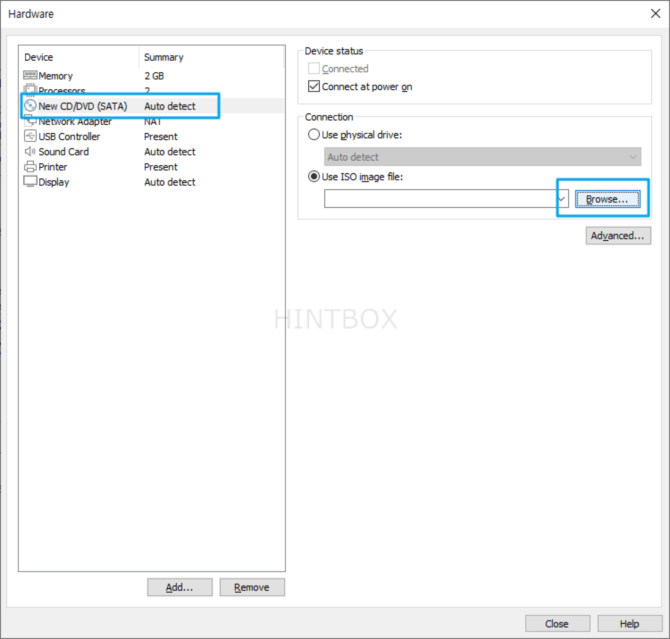The height and width of the screenshot is (639, 670).
Task: Toggle the Connected checkbox
Action: pos(314,68)
